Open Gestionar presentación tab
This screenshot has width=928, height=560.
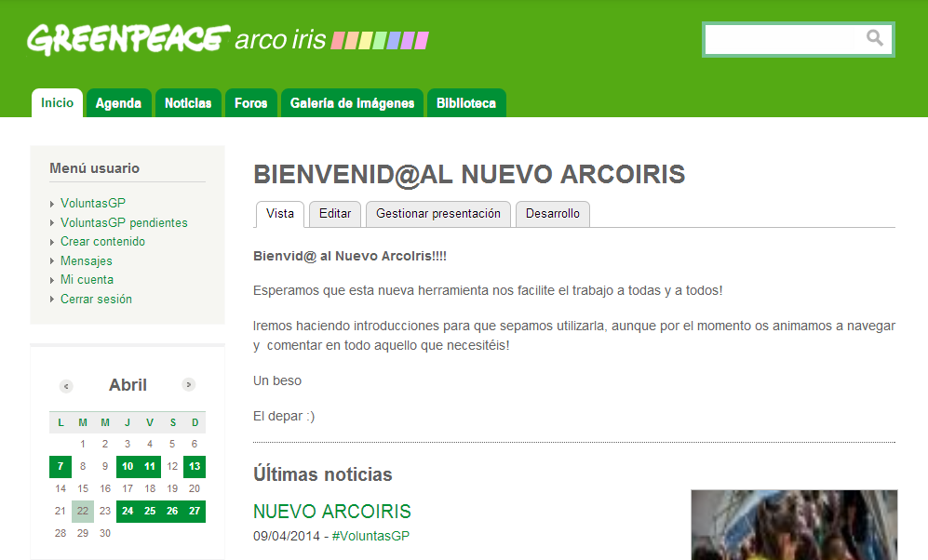[438, 213]
